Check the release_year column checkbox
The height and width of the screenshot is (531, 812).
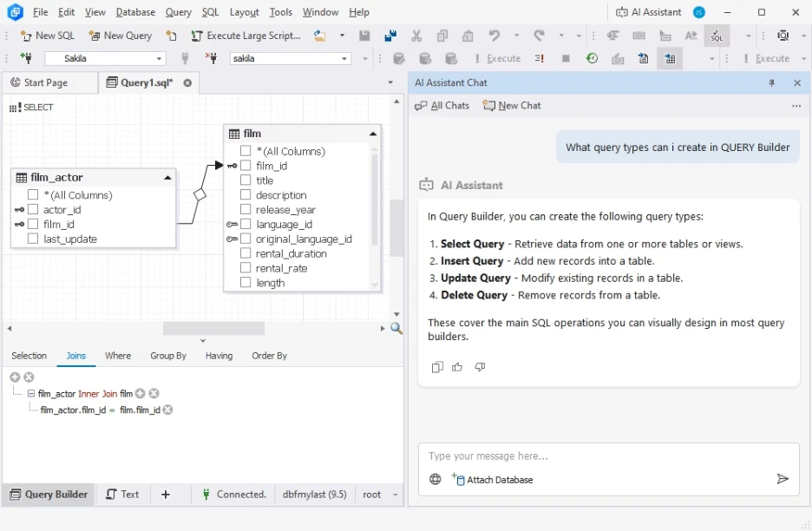point(246,209)
